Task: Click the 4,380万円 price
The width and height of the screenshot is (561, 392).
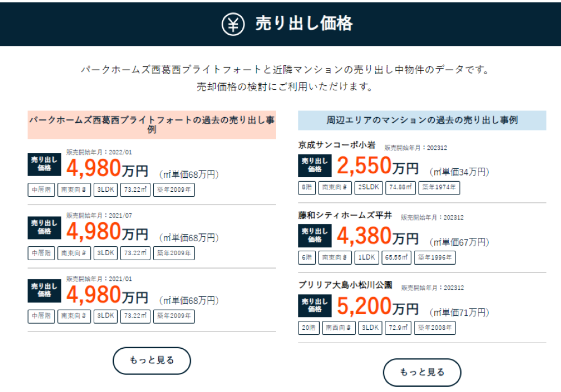Action: pos(378,236)
